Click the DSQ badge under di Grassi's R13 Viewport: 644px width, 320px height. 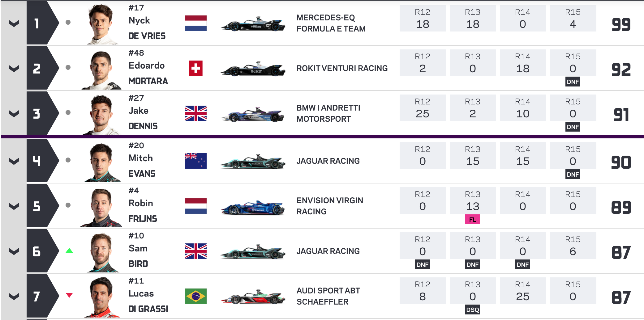[473, 309]
